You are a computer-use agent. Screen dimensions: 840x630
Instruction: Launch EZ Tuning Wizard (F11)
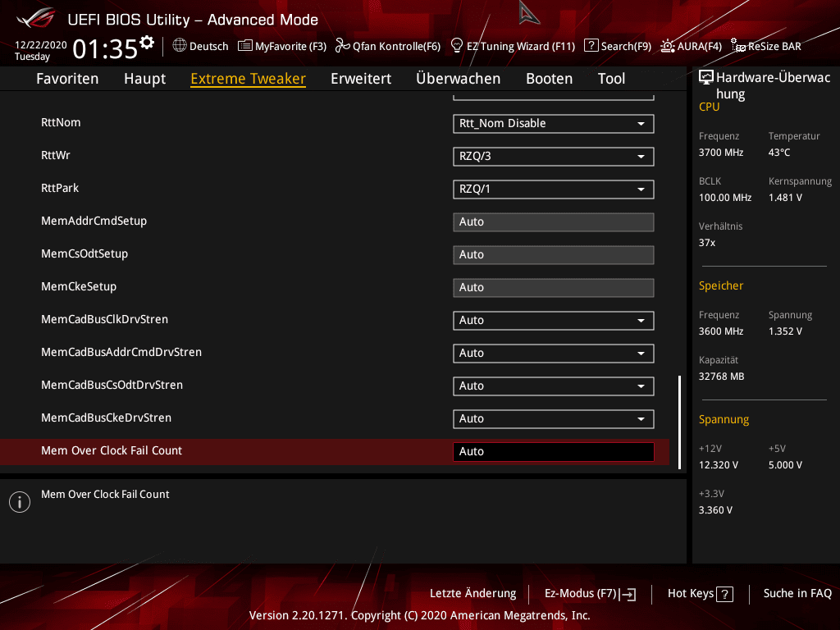click(521, 46)
